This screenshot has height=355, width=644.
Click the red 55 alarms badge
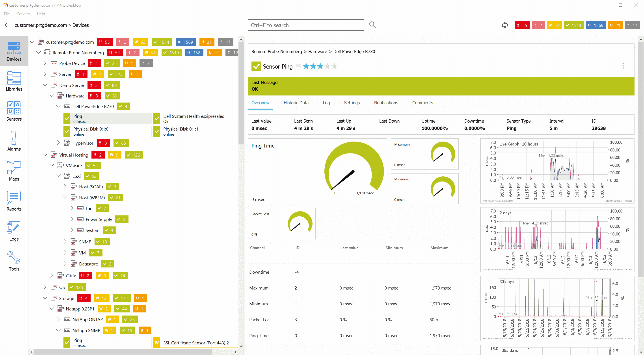[522, 25]
